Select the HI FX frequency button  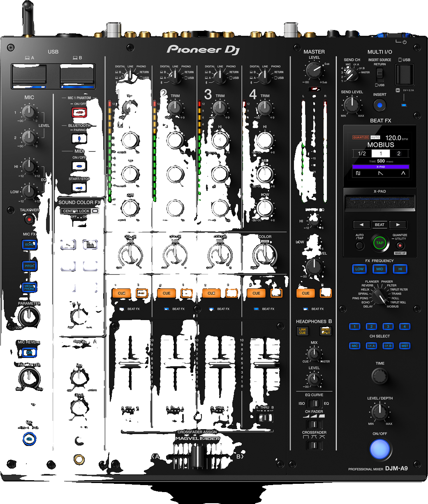tap(400, 269)
